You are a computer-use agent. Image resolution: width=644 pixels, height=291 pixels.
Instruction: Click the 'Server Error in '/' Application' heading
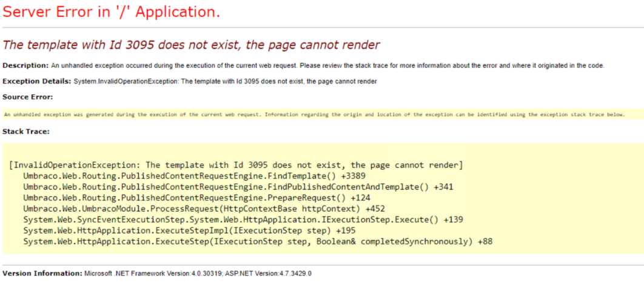(112, 12)
